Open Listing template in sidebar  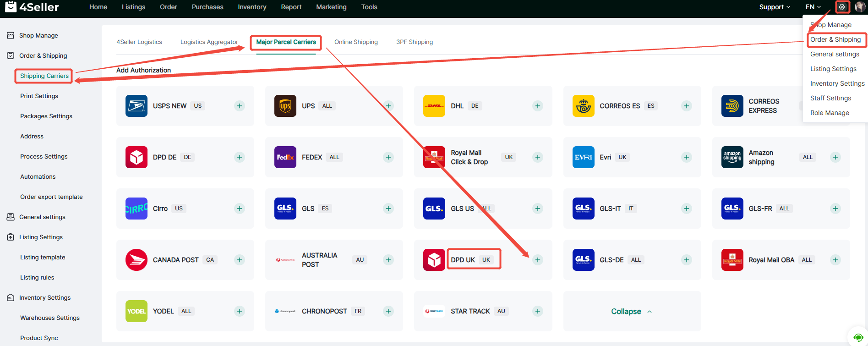point(43,257)
